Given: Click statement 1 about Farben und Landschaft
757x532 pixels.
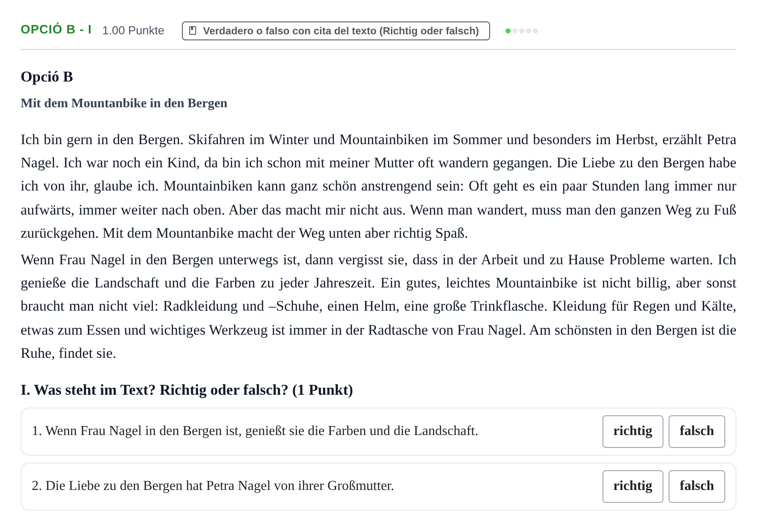Looking at the screenshot, I should [x=255, y=431].
